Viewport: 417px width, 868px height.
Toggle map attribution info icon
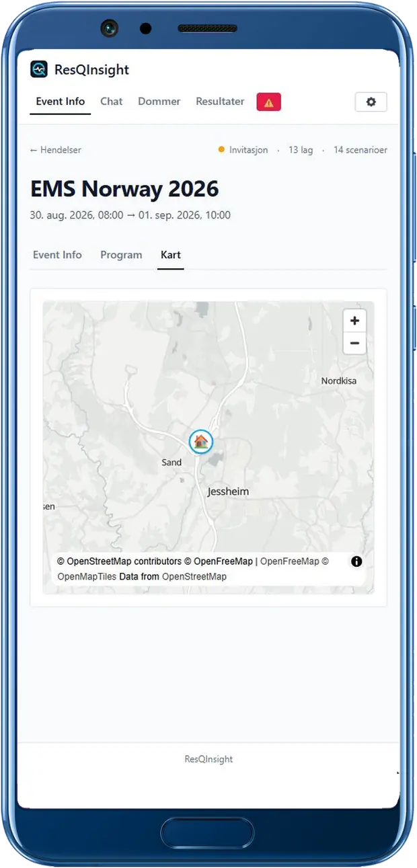pyautogui.click(x=356, y=561)
